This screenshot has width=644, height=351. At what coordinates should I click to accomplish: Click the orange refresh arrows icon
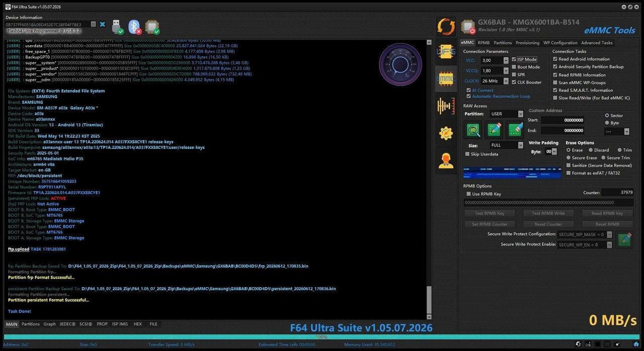click(x=446, y=27)
